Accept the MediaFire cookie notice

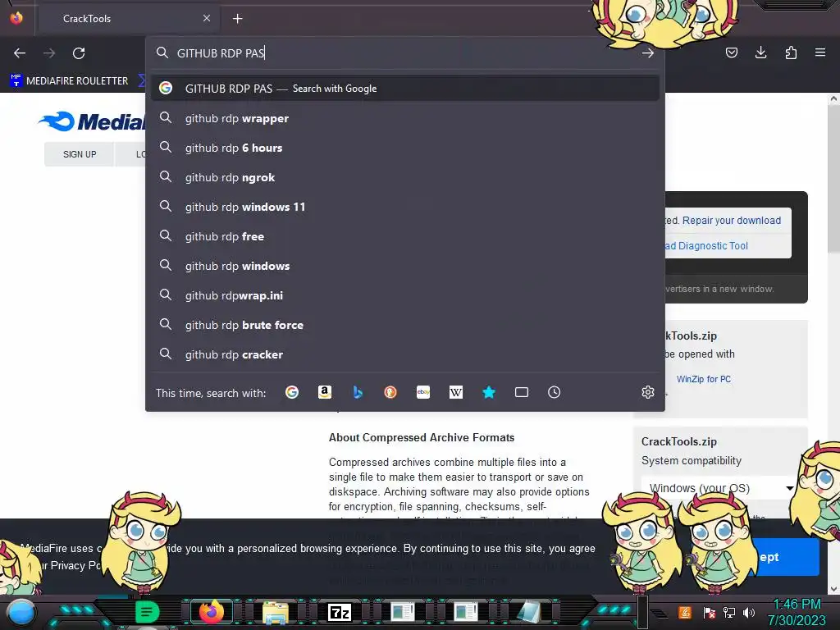point(787,557)
